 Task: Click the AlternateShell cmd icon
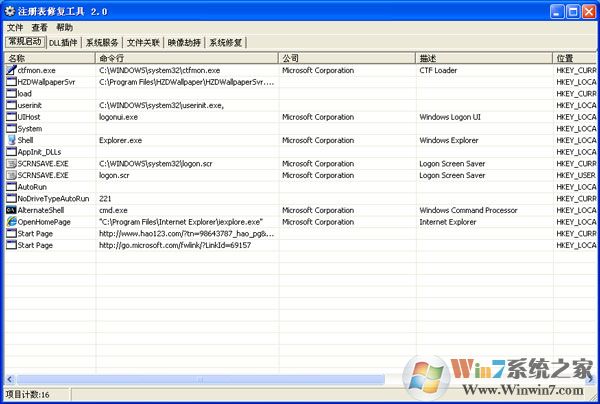click(x=11, y=210)
